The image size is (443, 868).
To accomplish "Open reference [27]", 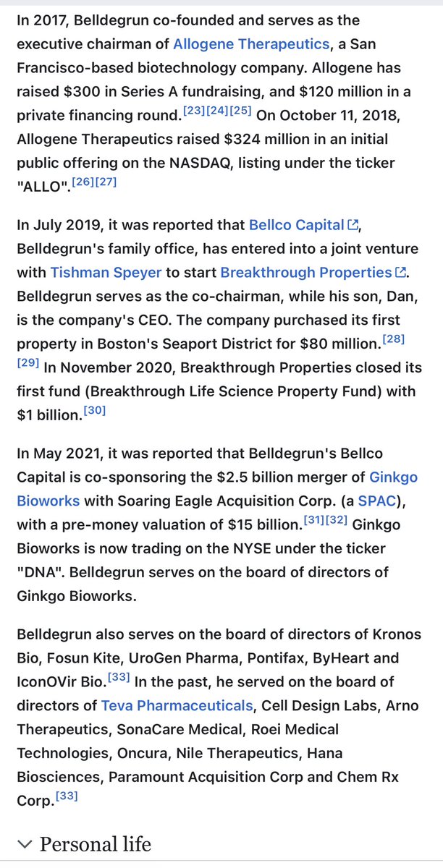I will pyautogui.click(x=104, y=182).
